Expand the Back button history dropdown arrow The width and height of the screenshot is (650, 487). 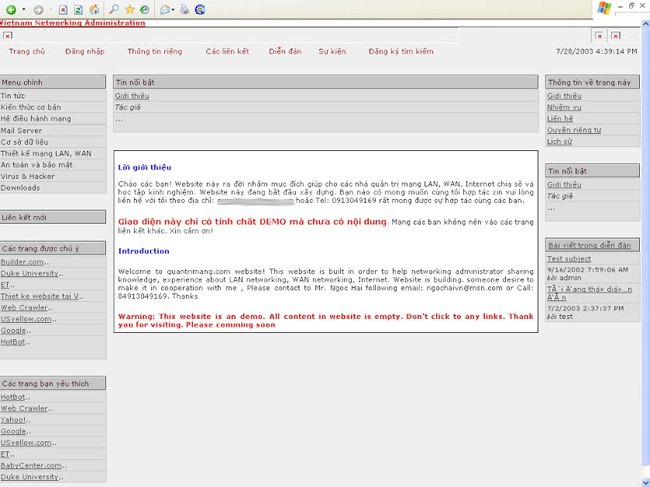(x=22, y=10)
